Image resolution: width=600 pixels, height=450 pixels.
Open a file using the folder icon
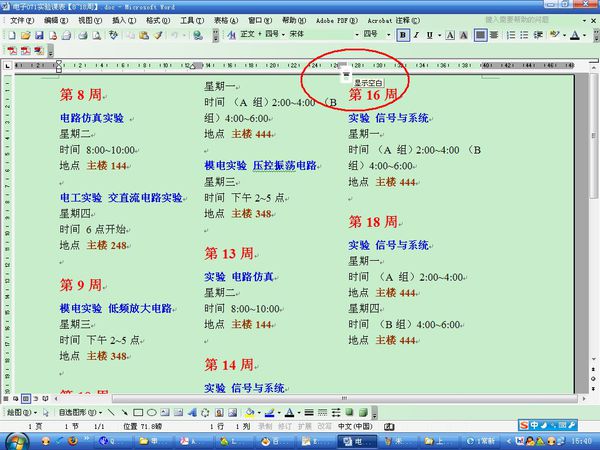pos(26,36)
